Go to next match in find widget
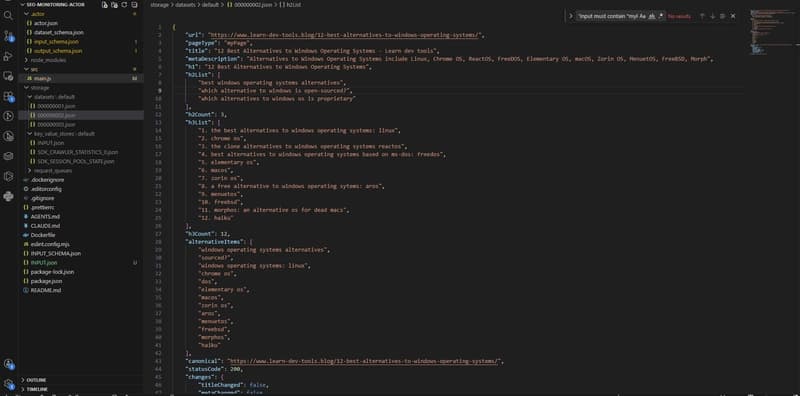Image resolution: width=800 pixels, height=396 pixels. tap(712, 16)
